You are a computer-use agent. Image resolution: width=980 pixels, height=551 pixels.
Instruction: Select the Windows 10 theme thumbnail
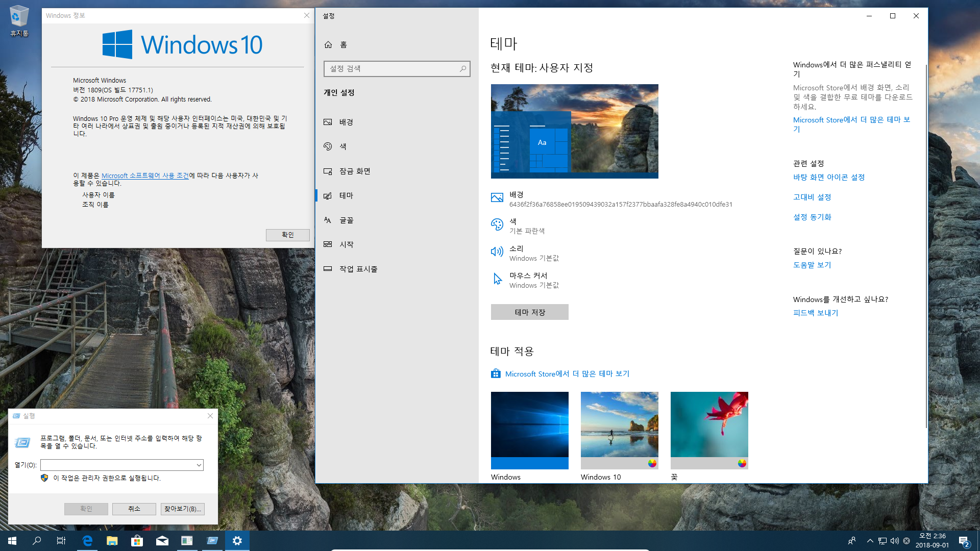coord(620,431)
